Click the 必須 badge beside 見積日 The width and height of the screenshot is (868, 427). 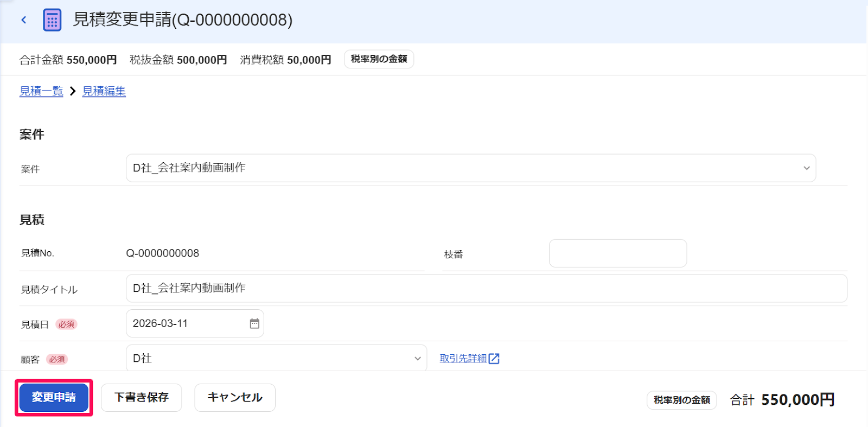pyautogui.click(x=67, y=324)
